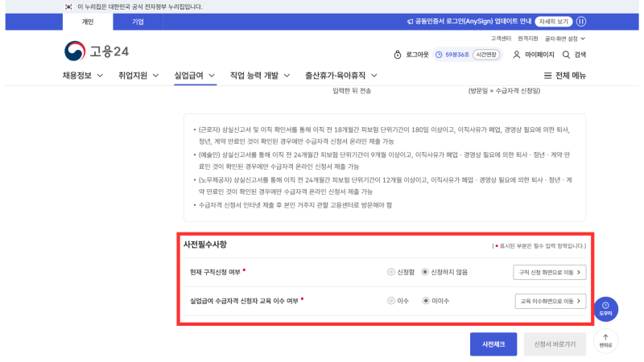Click 교육 이수화면으로 이동 button
Viewport: 644px width, 362px height.
[551, 301]
